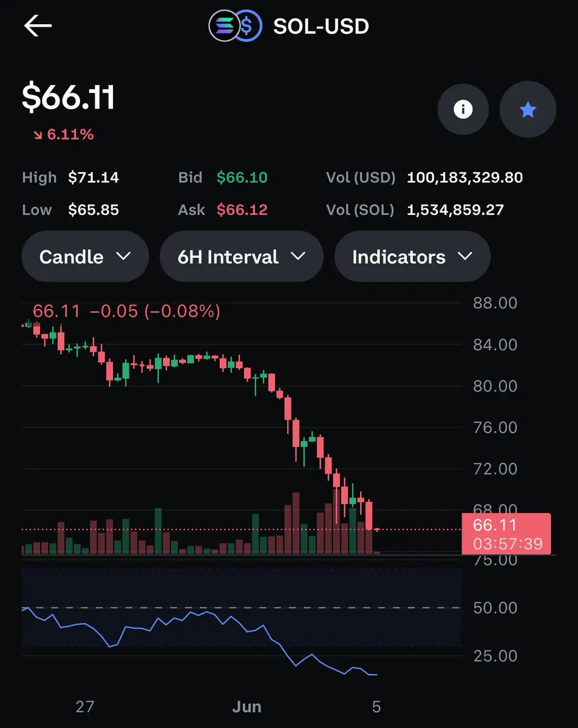Open the Indicators dropdown
The width and height of the screenshot is (578, 728).
coord(412,257)
